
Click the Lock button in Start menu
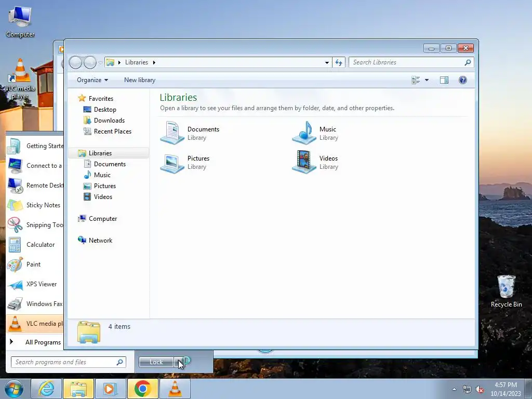[156, 362]
